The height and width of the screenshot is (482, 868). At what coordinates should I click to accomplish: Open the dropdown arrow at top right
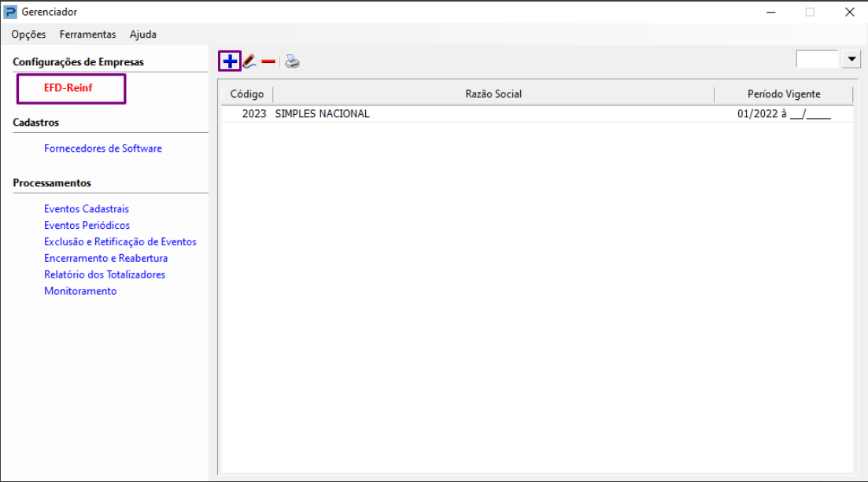pos(851,59)
